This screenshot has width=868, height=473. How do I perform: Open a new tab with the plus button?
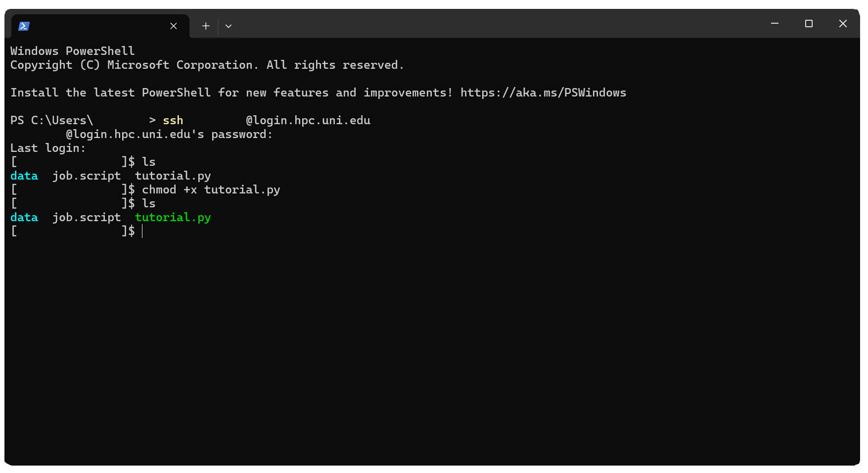[x=206, y=26]
